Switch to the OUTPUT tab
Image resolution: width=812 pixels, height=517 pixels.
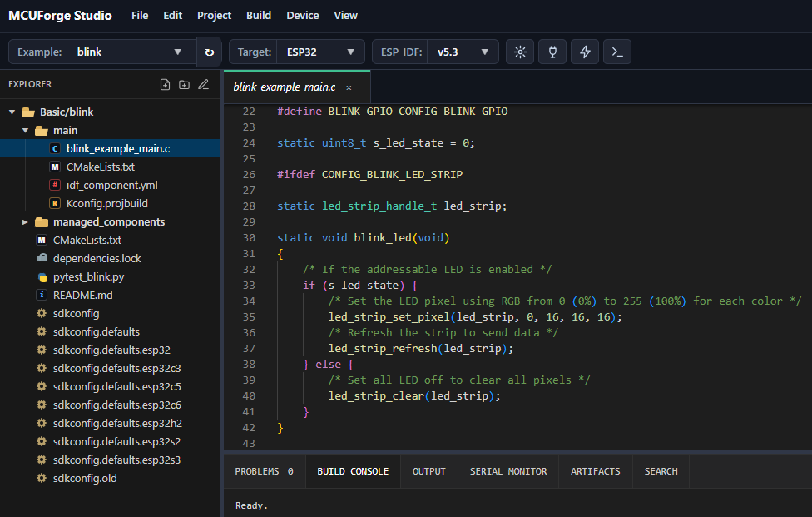tap(428, 471)
